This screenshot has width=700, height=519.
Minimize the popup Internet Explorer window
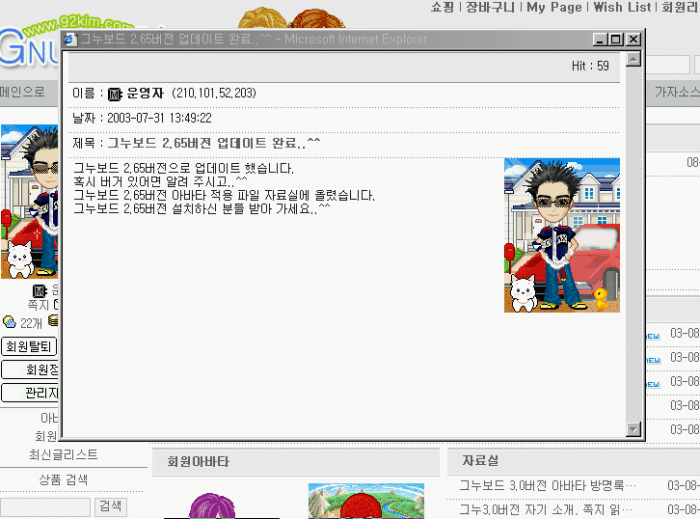click(x=600, y=40)
